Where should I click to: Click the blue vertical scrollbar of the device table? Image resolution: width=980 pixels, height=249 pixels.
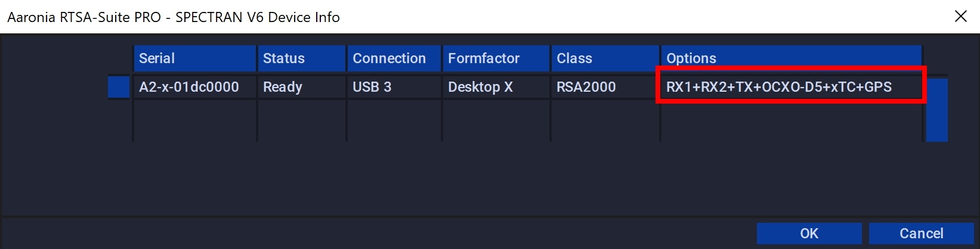pos(937,110)
